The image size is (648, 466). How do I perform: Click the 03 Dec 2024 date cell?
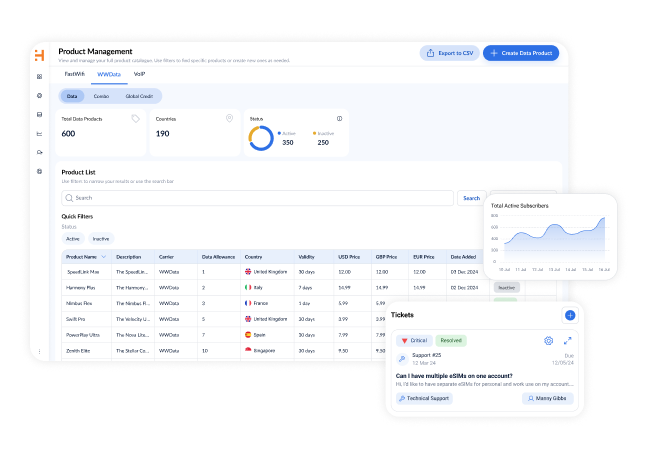click(x=464, y=272)
